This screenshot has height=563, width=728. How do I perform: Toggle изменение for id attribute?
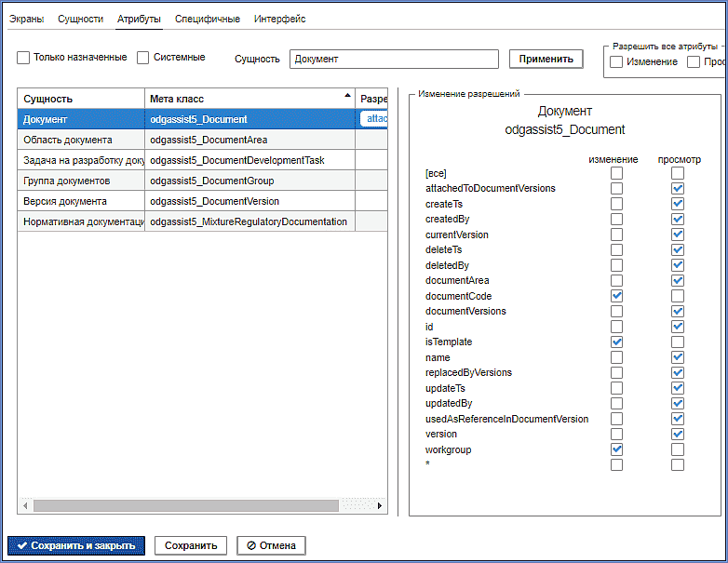(616, 327)
